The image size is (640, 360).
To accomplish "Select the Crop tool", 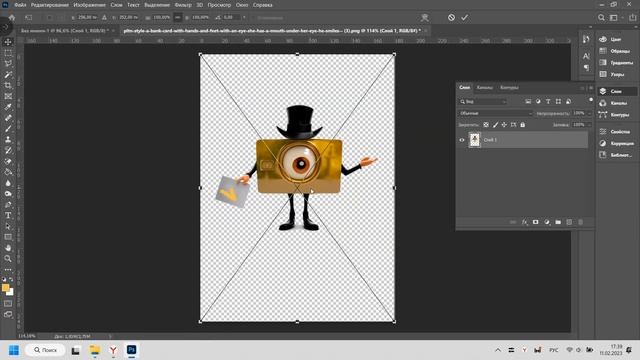I will (8, 85).
